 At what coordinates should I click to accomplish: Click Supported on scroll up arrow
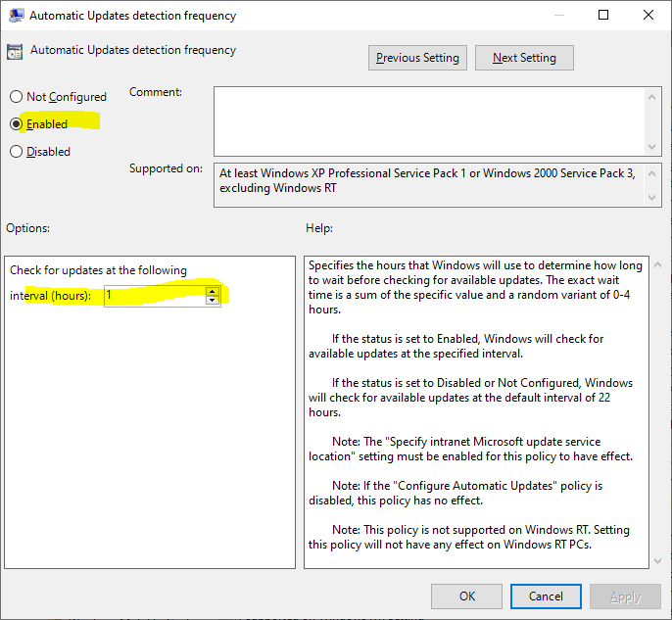651,173
